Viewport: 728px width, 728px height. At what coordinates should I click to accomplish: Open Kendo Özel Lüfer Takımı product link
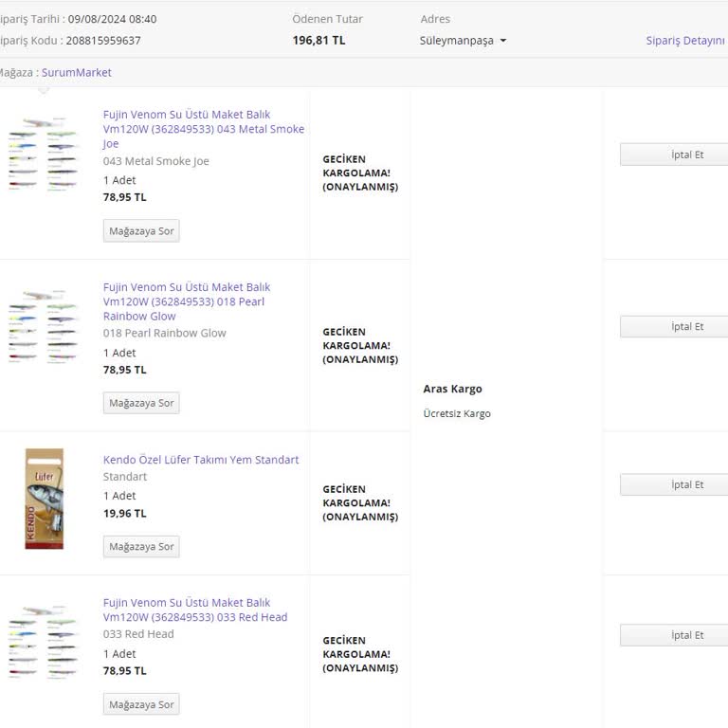pos(200,460)
